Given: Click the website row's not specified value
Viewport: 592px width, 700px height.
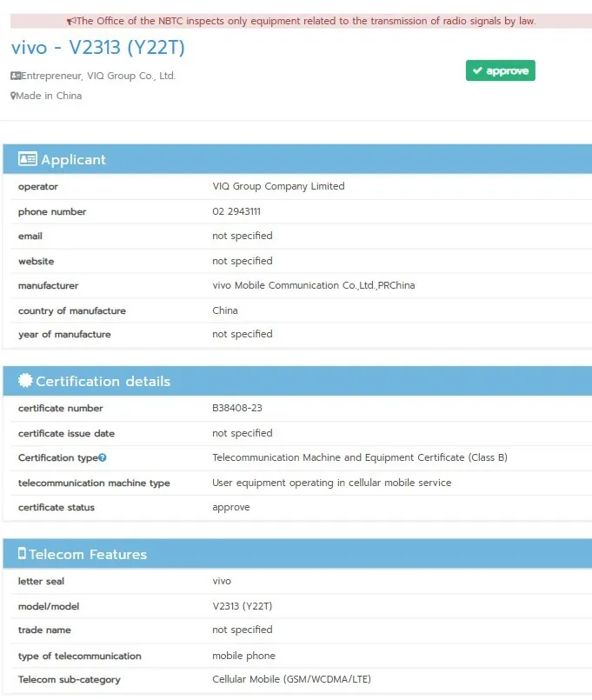Looking at the screenshot, I should click(242, 261).
